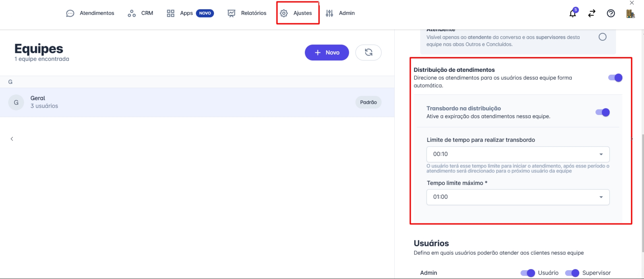Toggle Admin's Usuário switch
644x279 pixels.
527,273
